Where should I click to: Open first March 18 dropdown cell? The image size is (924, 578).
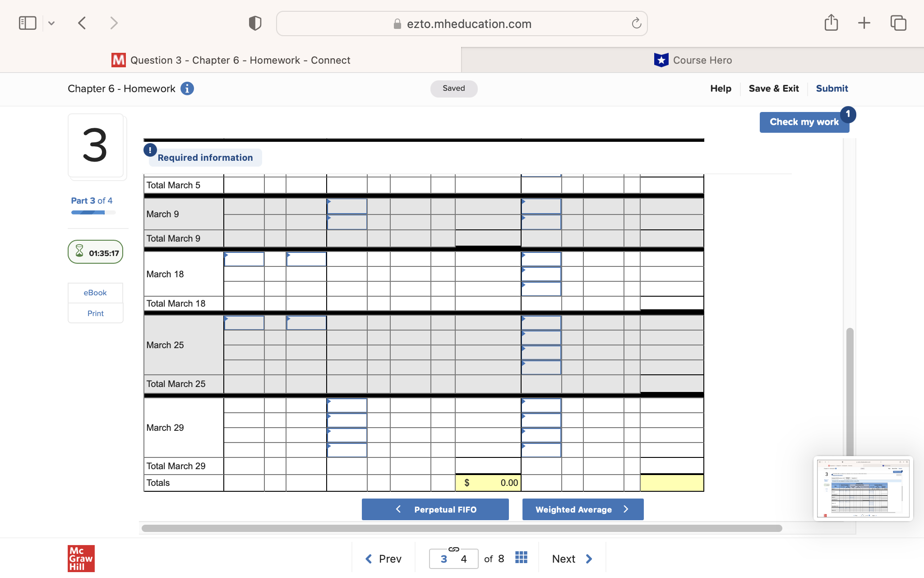(244, 259)
